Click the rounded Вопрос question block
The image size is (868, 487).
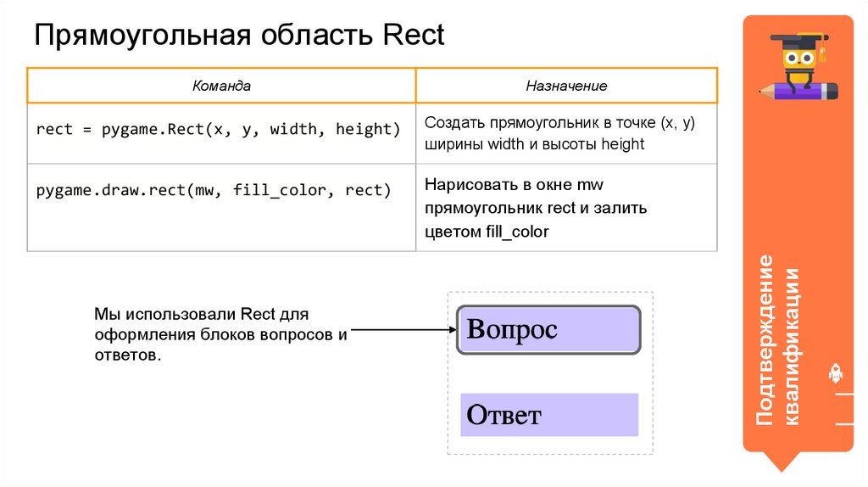tap(548, 330)
